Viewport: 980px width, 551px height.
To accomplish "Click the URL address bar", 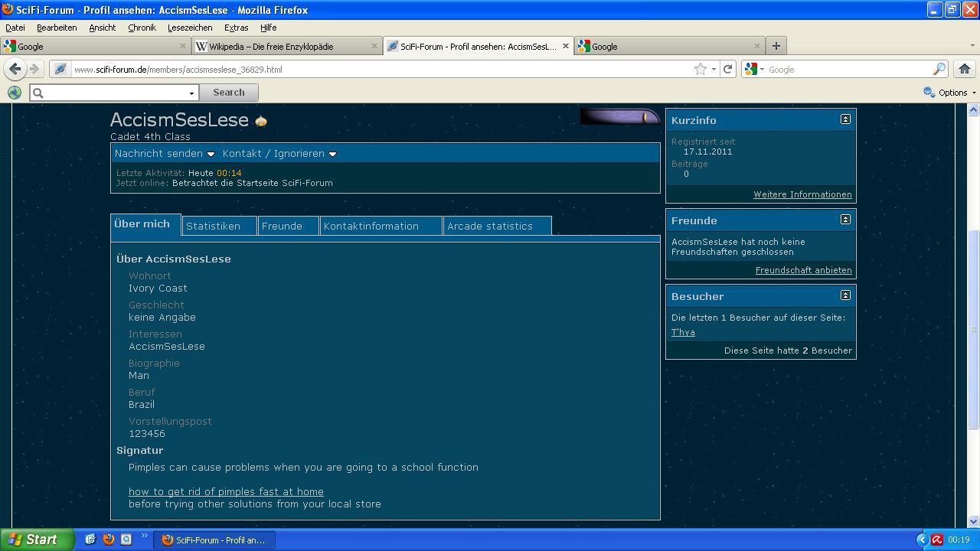I will coord(383,69).
